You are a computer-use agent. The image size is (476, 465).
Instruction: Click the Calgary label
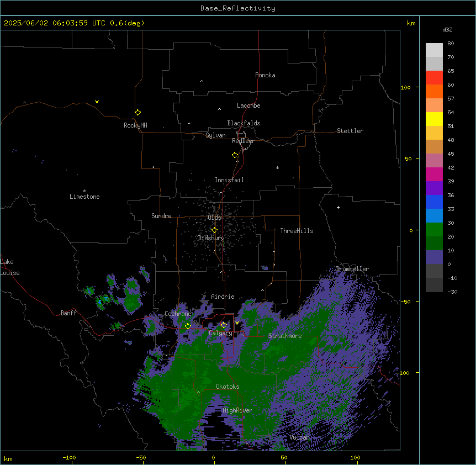(220, 333)
